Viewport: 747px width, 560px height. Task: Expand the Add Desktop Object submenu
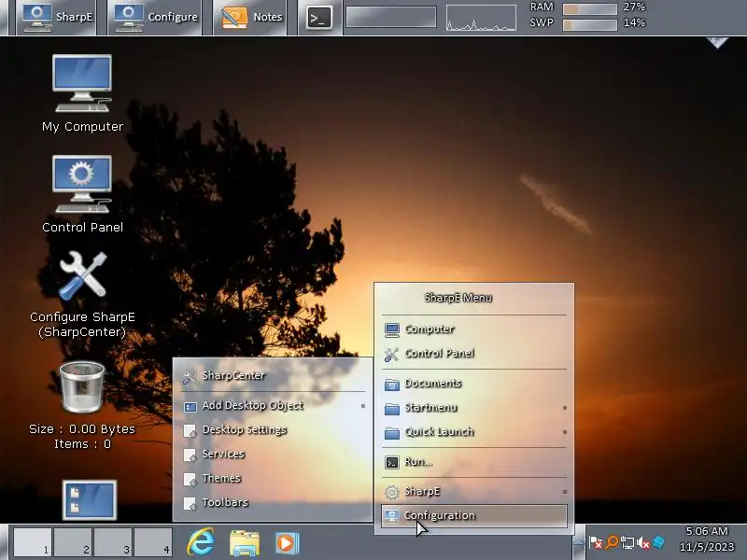(x=273, y=406)
